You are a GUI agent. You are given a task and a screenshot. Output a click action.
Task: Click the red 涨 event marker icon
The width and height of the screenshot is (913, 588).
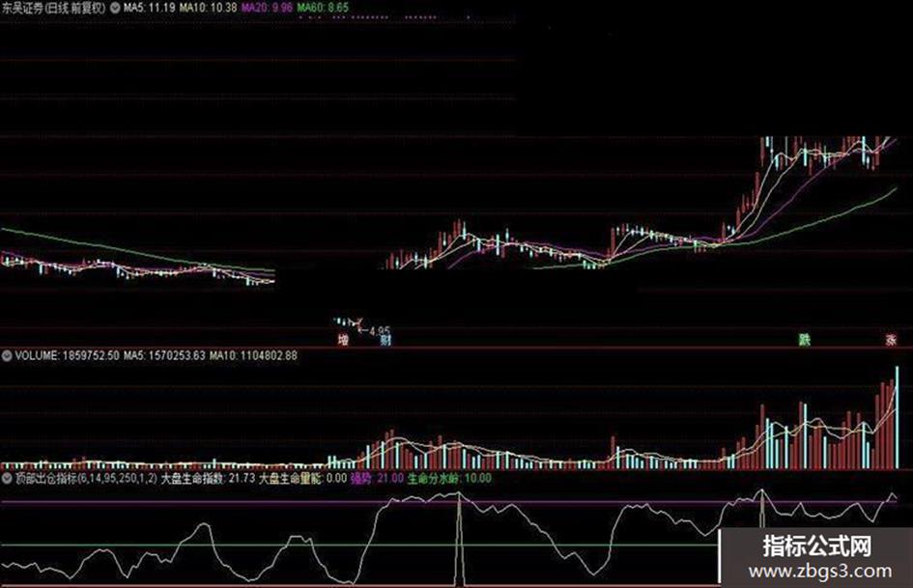(891, 340)
